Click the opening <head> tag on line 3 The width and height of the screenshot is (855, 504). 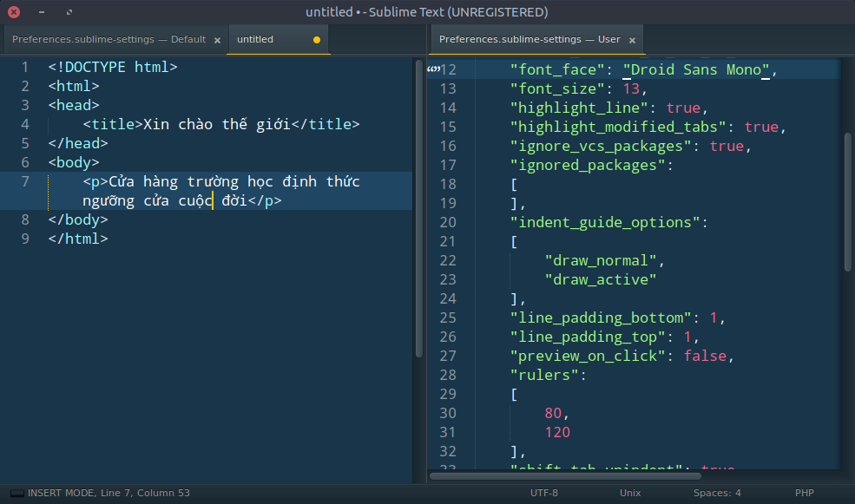click(x=74, y=105)
